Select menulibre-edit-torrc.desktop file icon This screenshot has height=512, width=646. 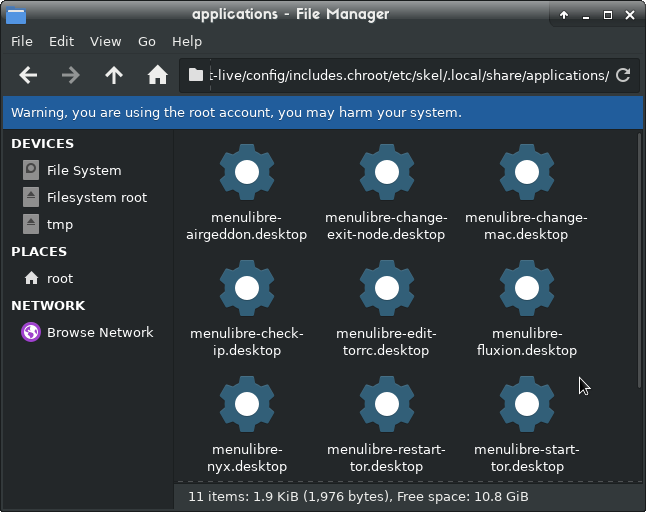pos(386,289)
